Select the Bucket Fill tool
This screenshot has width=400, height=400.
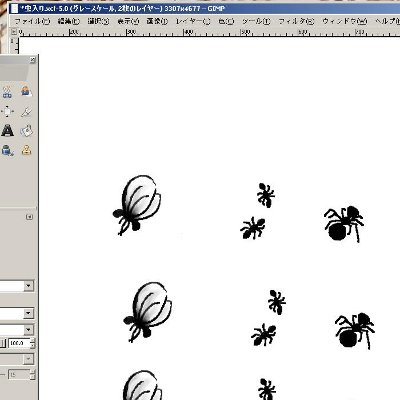[x=26, y=131]
